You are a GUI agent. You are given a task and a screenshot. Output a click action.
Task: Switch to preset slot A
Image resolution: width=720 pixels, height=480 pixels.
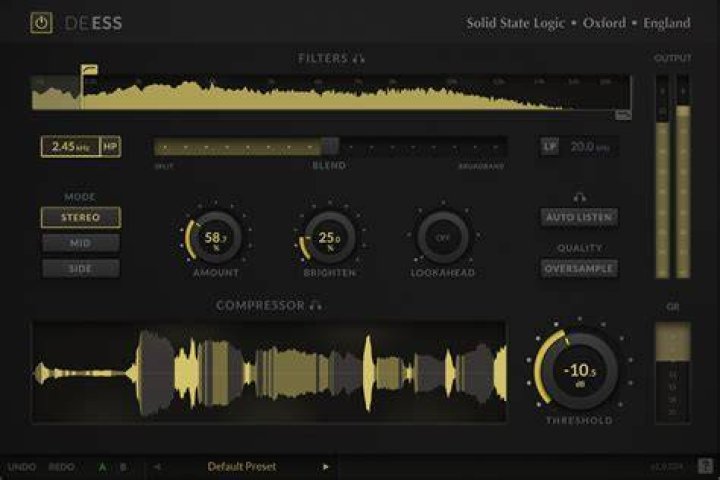tap(102, 467)
